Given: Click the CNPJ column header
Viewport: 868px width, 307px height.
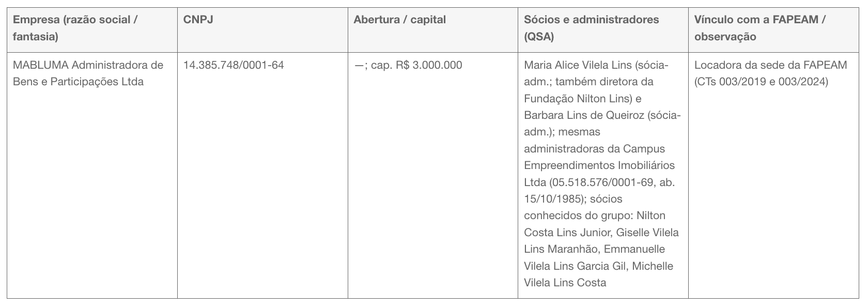Looking at the screenshot, I should click(x=198, y=20).
